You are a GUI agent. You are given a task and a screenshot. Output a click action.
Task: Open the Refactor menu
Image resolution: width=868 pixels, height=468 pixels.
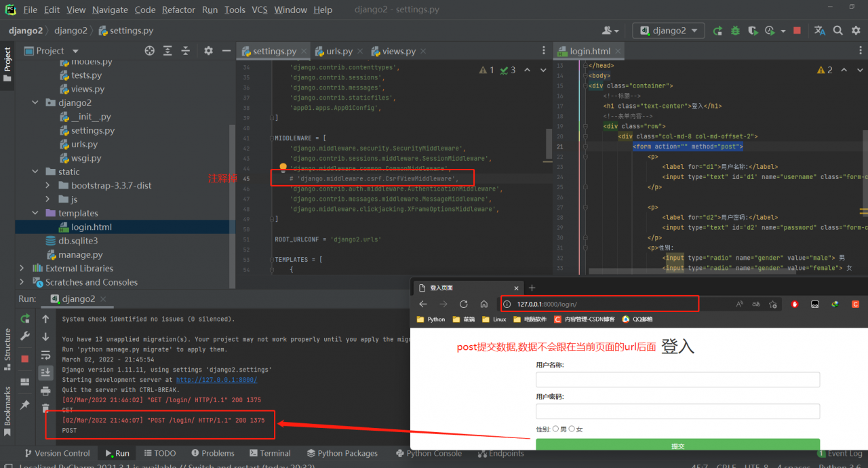click(x=178, y=9)
